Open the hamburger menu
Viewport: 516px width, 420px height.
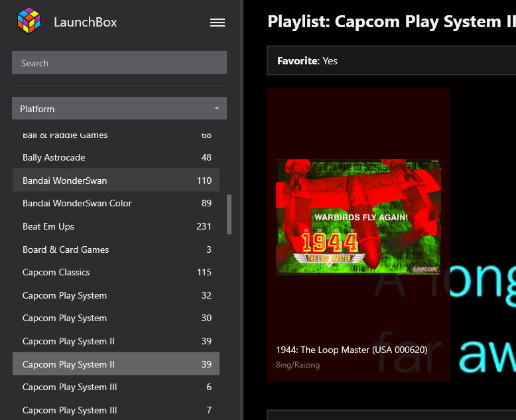pos(218,23)
